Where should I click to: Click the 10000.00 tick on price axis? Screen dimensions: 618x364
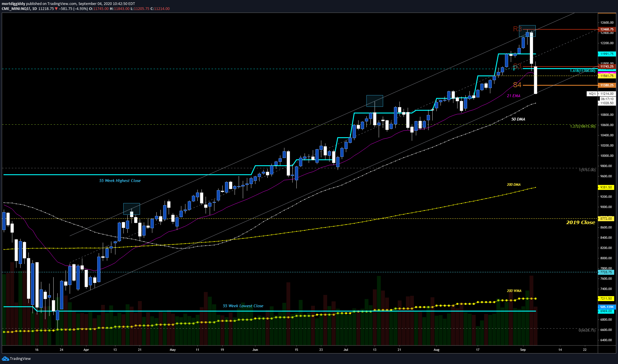tap(607, 156)
